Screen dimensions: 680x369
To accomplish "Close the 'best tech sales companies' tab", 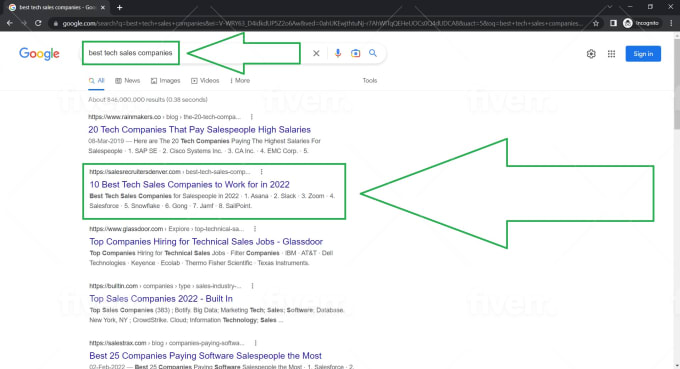I will pyautogui.click(x=103, y=7).
